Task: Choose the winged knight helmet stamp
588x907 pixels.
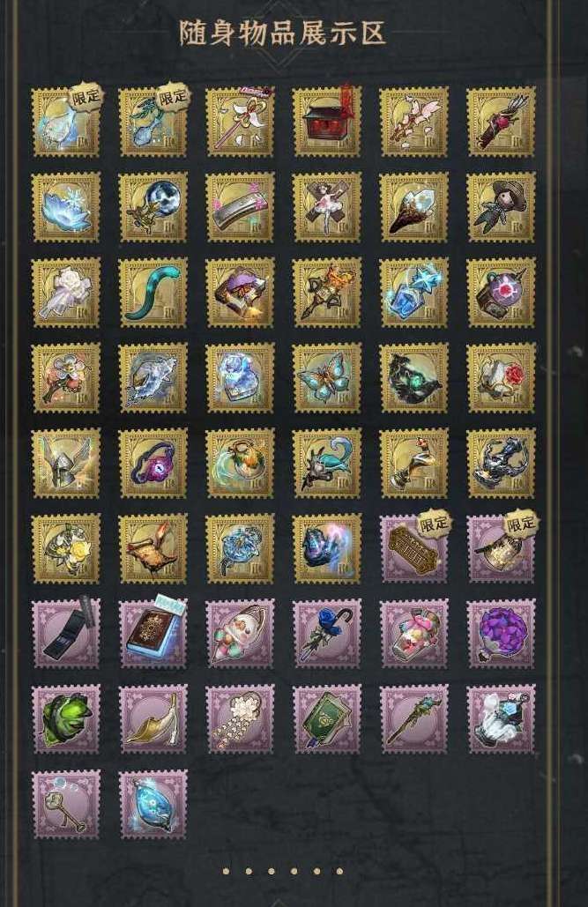Action: [x=66, y=464]
